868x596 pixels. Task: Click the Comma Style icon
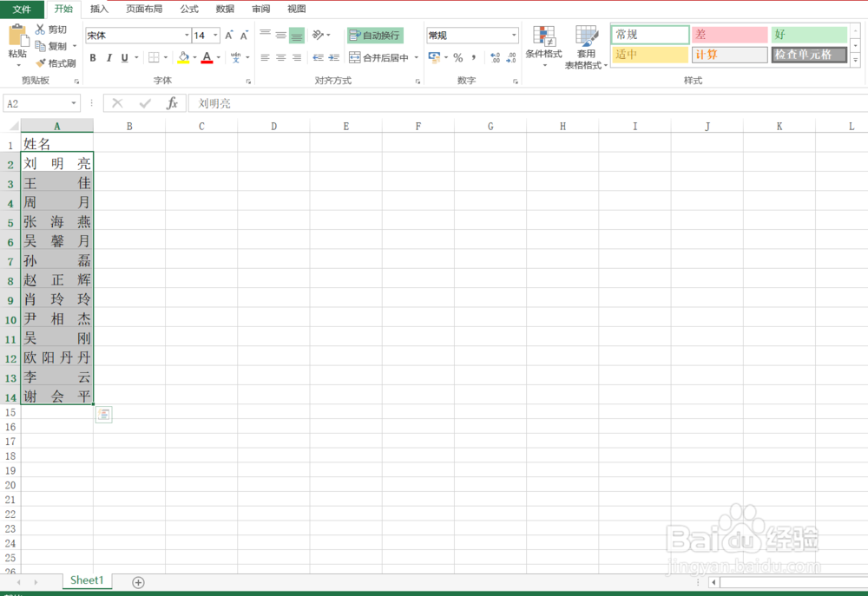pyautogui.click(x=474, y=57)
